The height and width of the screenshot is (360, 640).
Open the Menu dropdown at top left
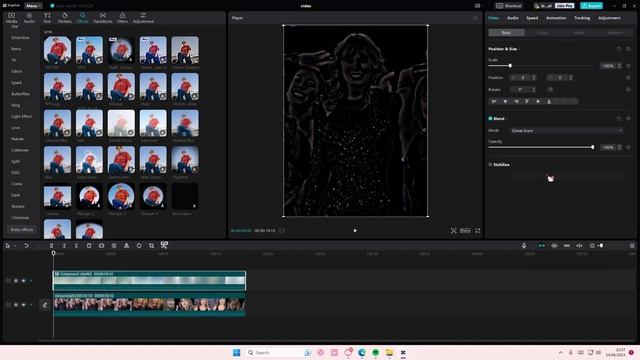[33, 6]
